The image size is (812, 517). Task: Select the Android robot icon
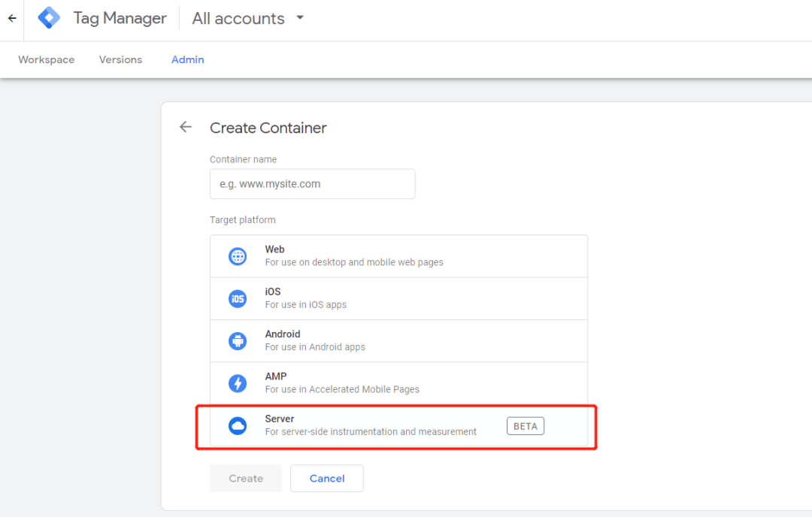(x=238, y=341)
